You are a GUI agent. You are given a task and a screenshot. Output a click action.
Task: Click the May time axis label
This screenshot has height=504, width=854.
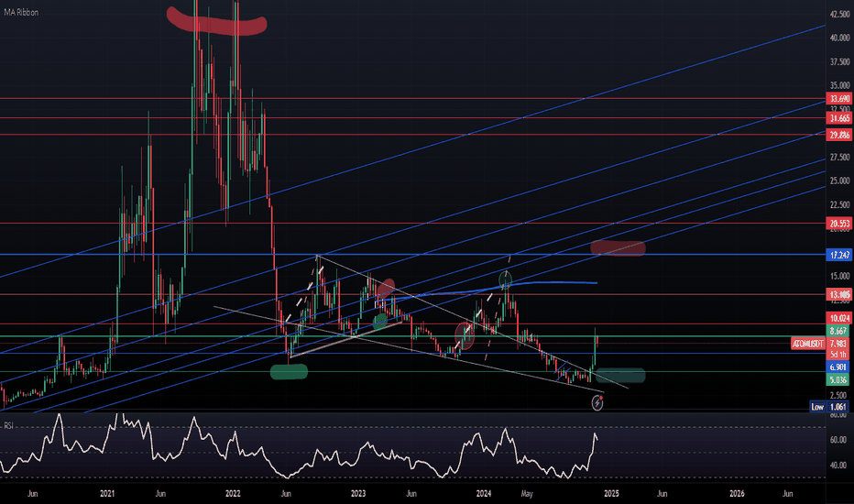[x=527, y=494]
